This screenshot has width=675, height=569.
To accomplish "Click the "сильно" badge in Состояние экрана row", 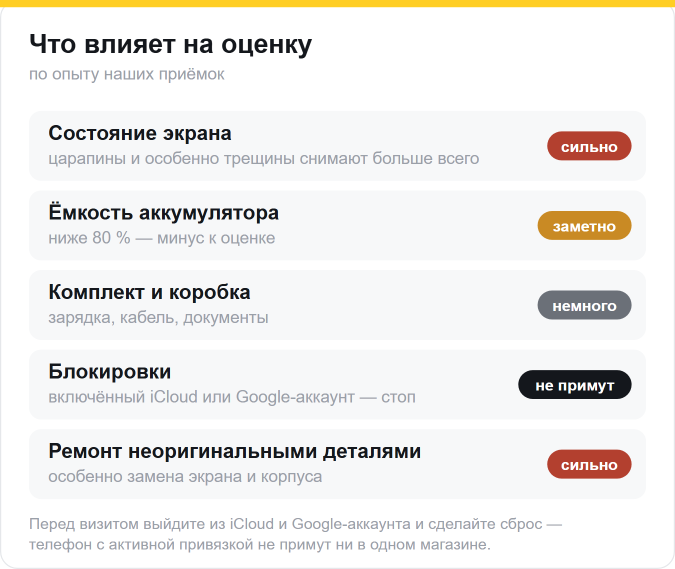I will click(x=589, y=146).
